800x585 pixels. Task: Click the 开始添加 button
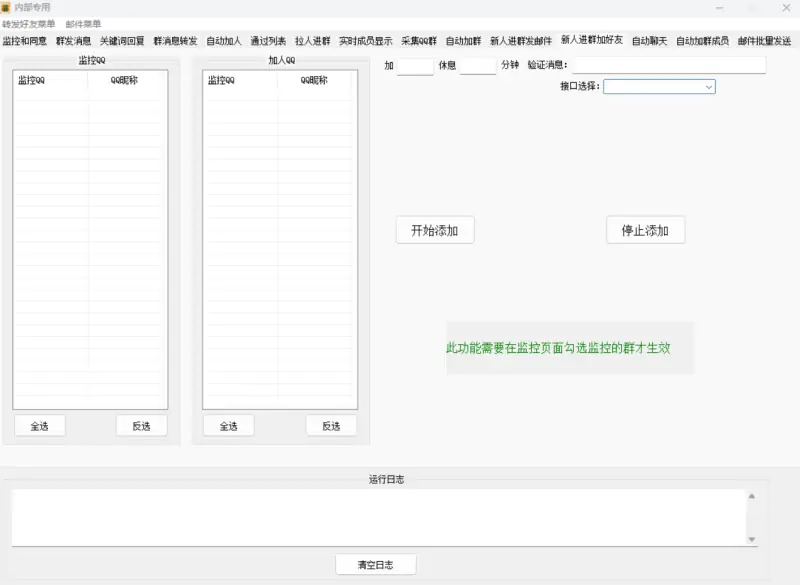(435, 229)
